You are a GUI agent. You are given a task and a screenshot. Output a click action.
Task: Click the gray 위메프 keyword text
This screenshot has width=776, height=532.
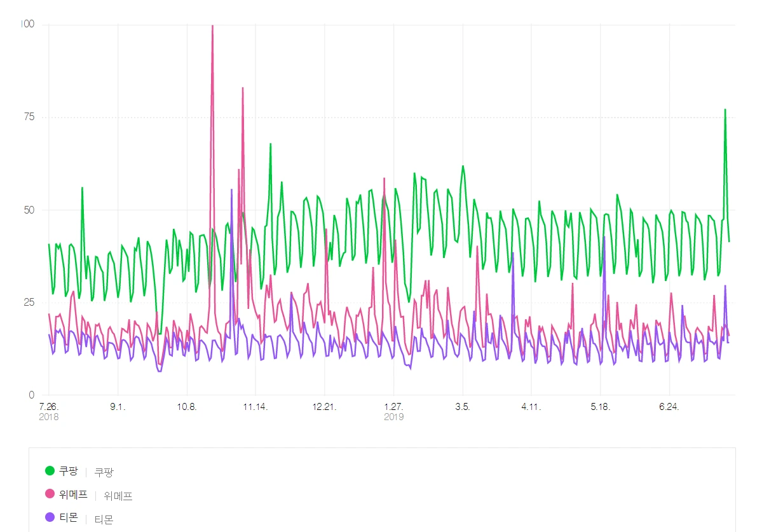point(118,496)
